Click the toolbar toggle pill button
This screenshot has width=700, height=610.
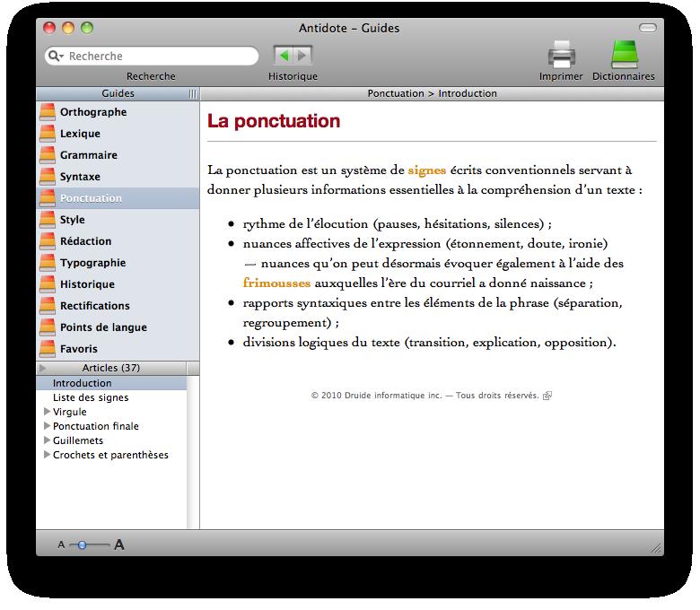point(648,28)
